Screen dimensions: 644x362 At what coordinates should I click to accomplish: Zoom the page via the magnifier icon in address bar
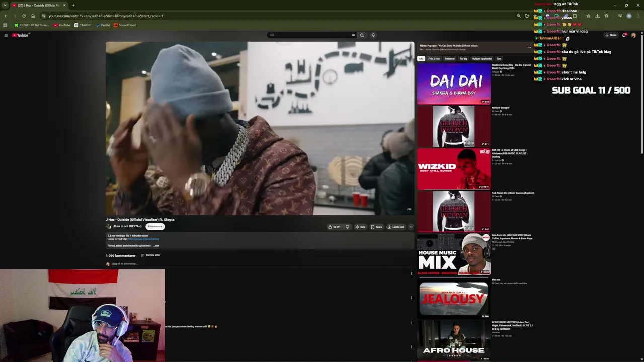(x=519, y=16)
